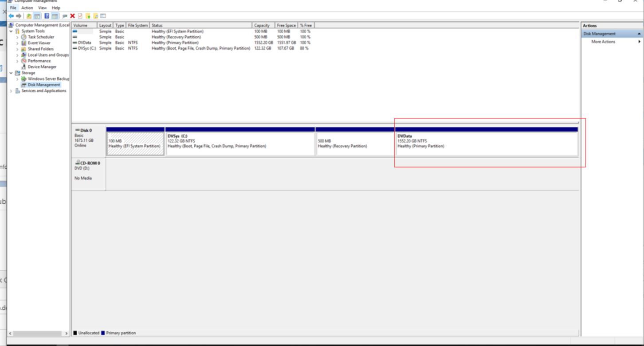Click the Disk Management icon in tree
Screen dimensions: 644x346
(24, 85)
